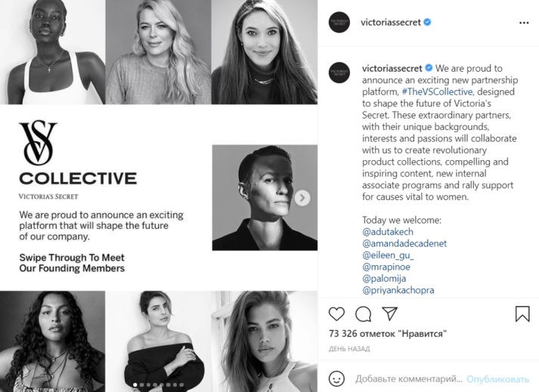Share post using paper plane icon

(389, 313)
